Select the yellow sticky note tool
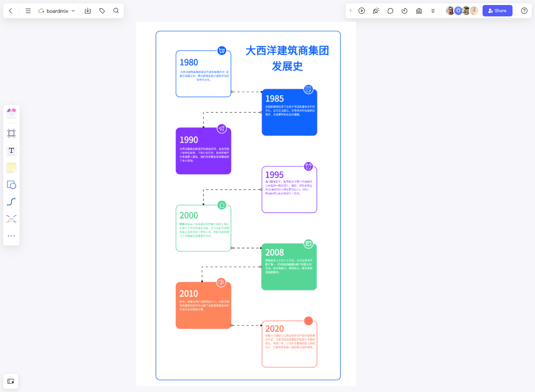 coord(11,167)
